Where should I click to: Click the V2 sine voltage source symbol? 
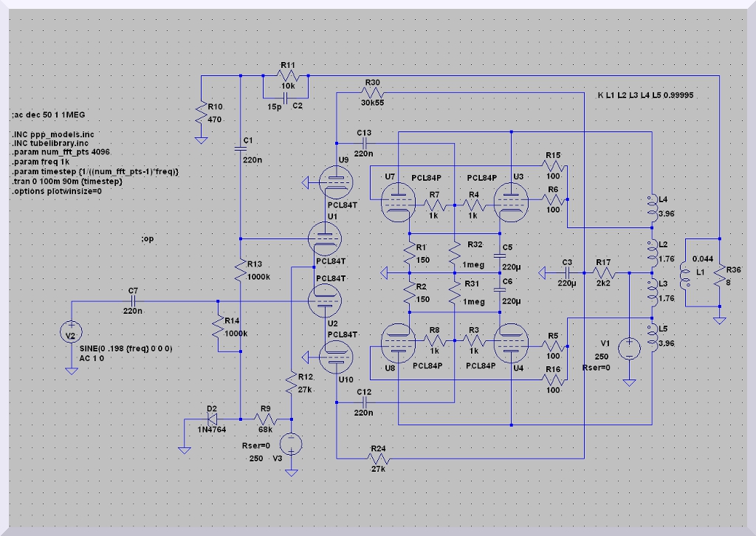pos(71,336)
